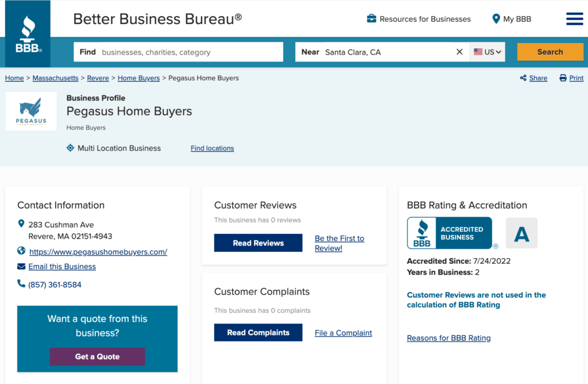Click Years in Business: 2 text
The height and width of the screenshot is (384, 588).
point(443,272)
